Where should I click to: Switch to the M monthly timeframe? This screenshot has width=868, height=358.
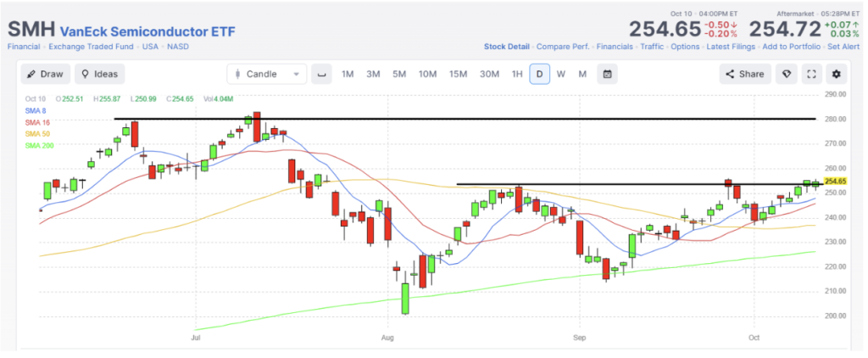point(582,74)
